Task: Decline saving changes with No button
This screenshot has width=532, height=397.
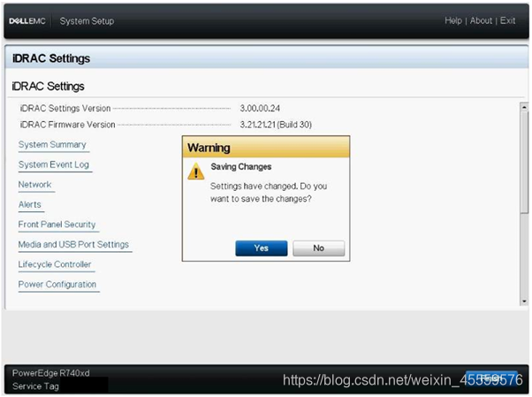Action: click(x=319, y=248)
